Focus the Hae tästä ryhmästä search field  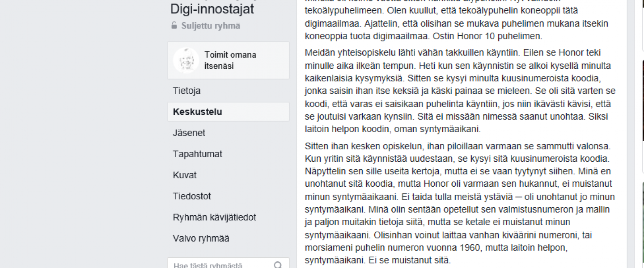(221, 265)
